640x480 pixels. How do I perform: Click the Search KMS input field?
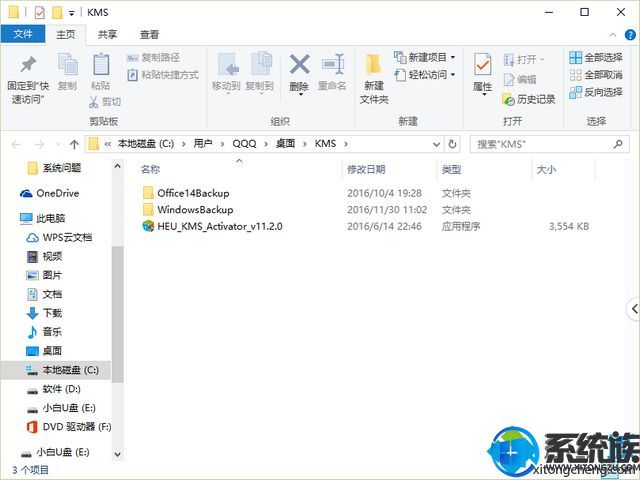pyautogui.click(x=549, y=144)
